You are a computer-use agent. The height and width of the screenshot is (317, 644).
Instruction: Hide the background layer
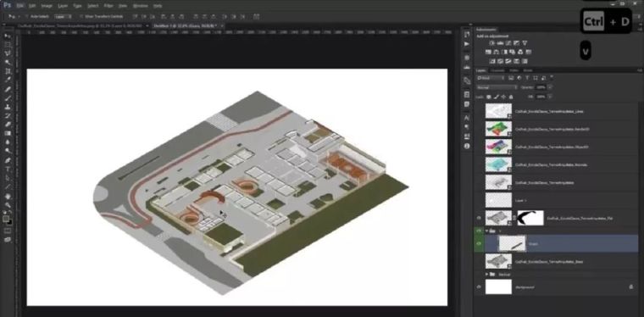tap(479, 287)
